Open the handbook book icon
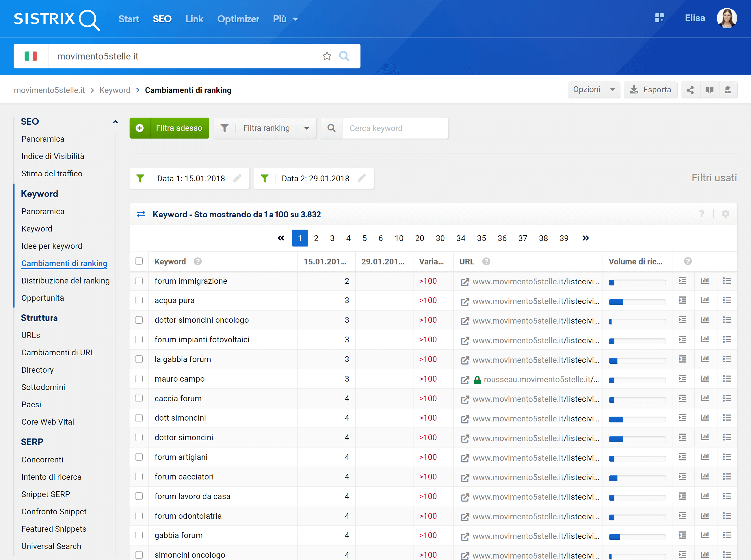 pos(709,90)
